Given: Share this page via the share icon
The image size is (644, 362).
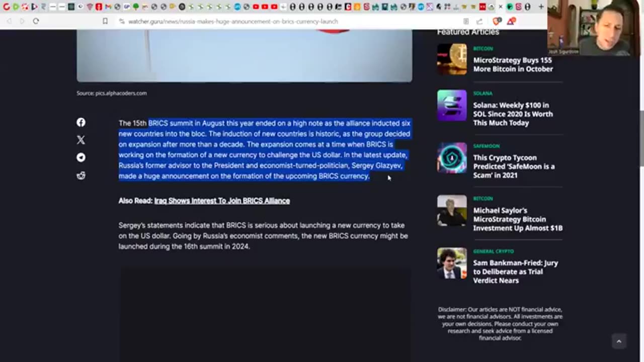Looking at the screenshot, I should click(x=479, y=22).
